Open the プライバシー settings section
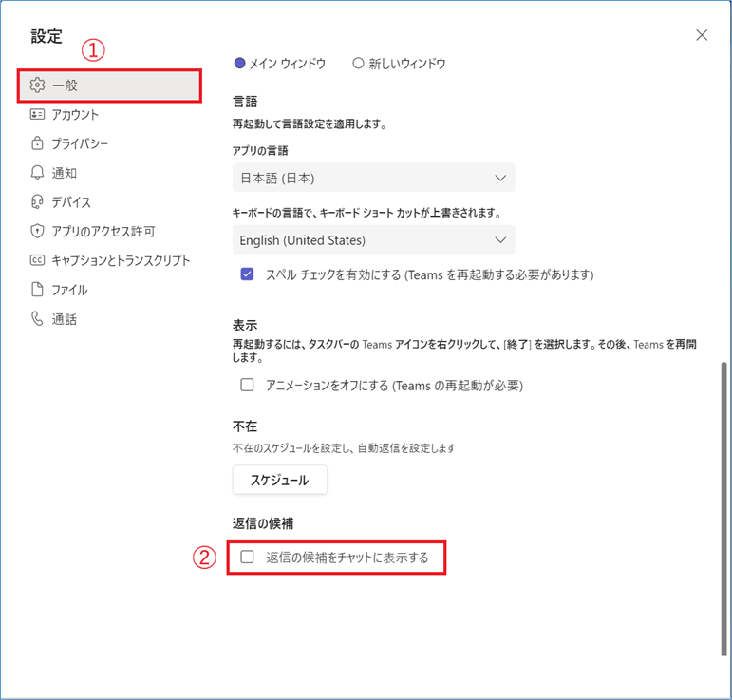The height and width of the screenshot is (700, 732). (x=80, y=144)
